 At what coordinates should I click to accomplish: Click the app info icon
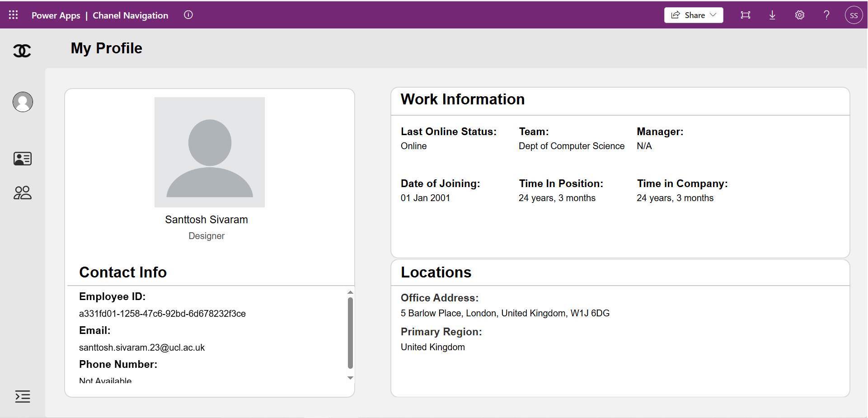188,15
